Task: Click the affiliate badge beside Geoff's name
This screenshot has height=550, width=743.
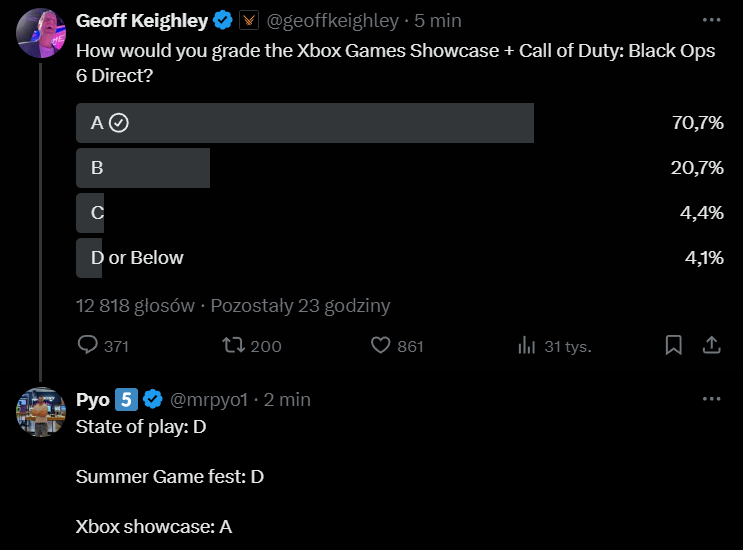Action: point(249,21)
